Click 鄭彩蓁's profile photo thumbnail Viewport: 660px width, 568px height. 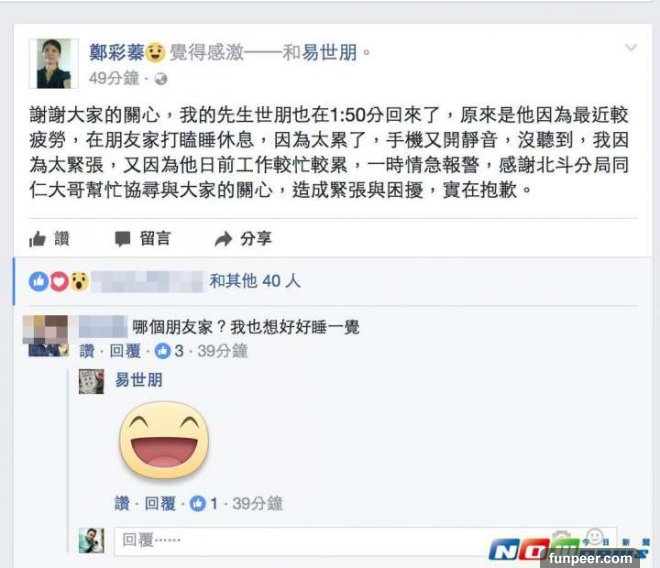pos(54,64)
